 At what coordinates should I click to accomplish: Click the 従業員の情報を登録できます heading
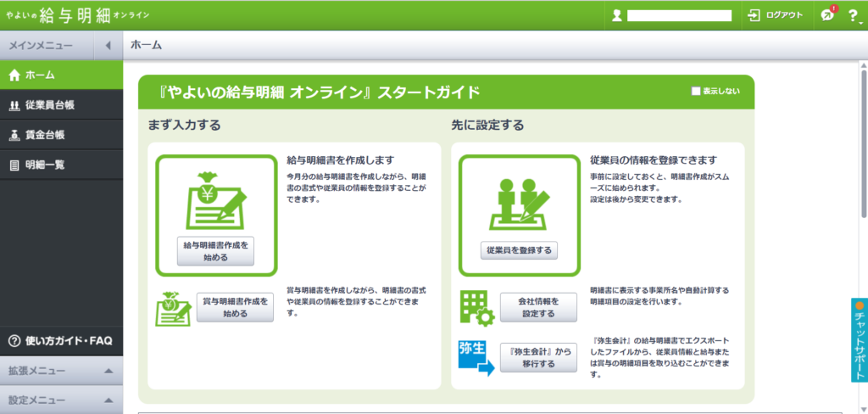coord(654,160)
